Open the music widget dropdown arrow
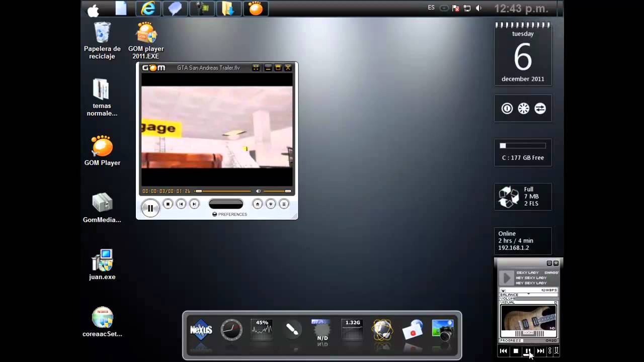 pos(503,291)
